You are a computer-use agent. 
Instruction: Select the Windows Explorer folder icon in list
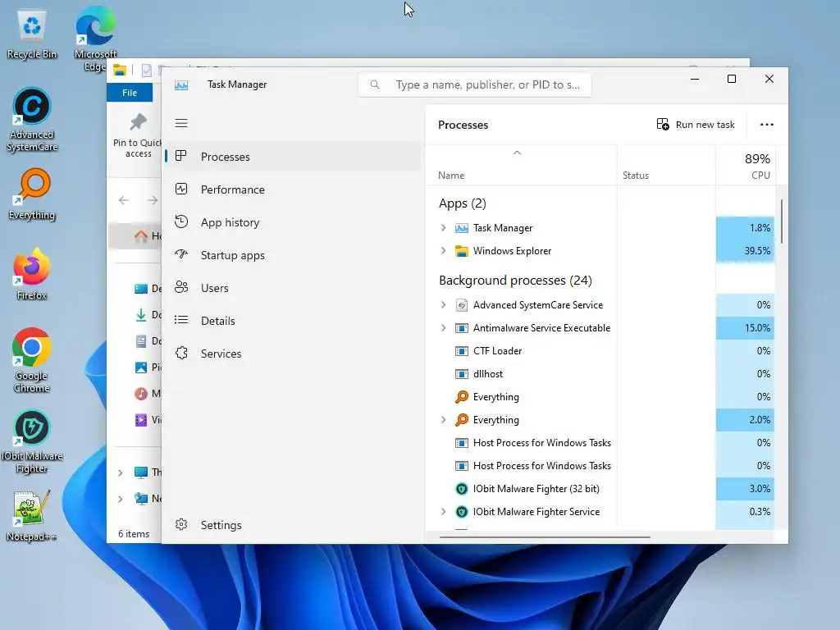pos(461,251)
